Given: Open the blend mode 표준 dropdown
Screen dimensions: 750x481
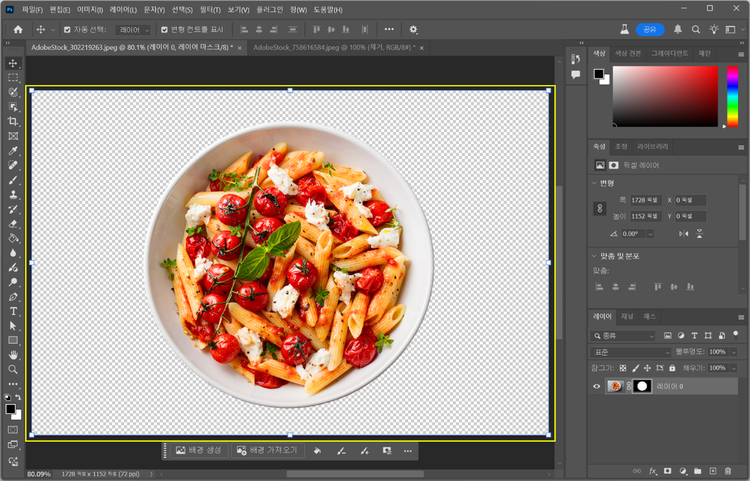Looking at the screenshot, I should point(630,352).
